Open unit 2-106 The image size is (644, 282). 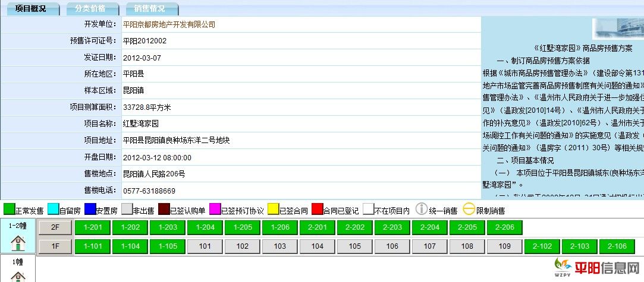[x=617, y=246]
